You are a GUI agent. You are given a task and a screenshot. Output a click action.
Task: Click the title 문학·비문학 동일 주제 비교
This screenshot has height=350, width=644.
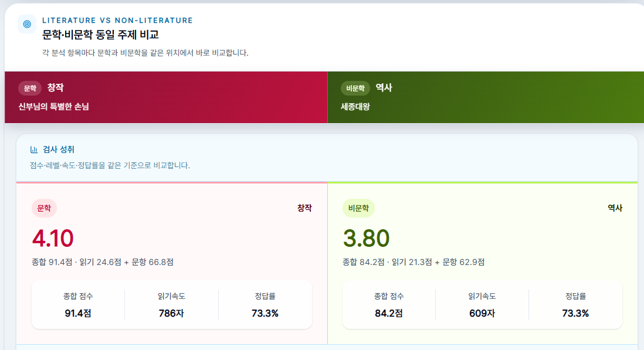[x=100, y=35]
